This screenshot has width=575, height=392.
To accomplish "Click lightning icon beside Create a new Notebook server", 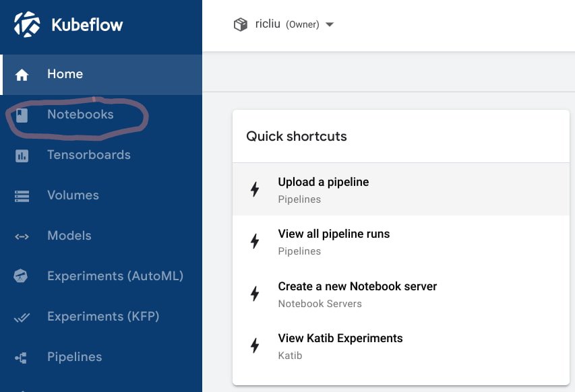I will click(255, 294).
